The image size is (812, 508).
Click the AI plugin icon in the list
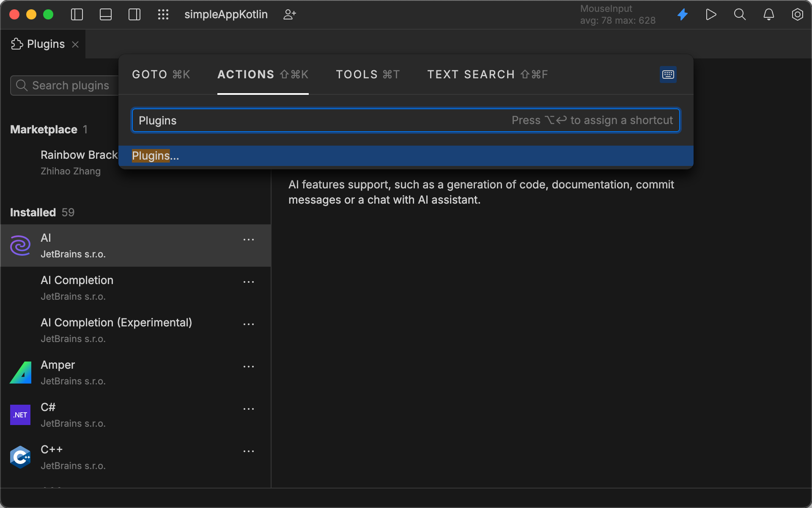(x=20, y=246)
